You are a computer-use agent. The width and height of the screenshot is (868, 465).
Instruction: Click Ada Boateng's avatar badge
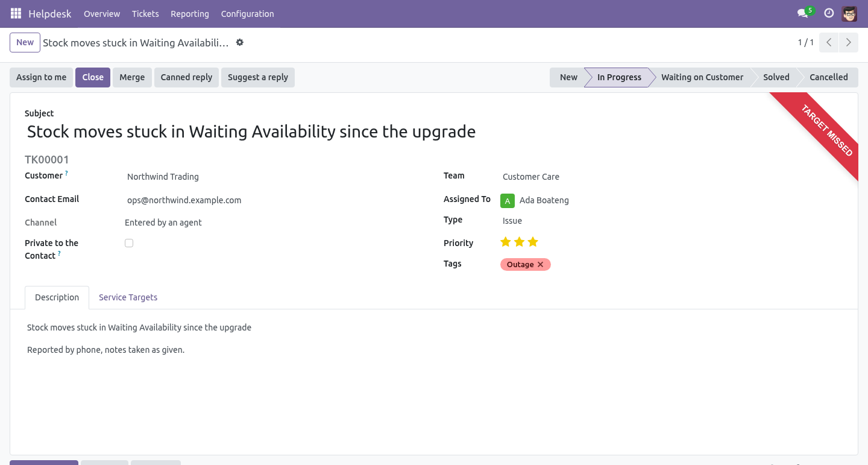[508, 201]
